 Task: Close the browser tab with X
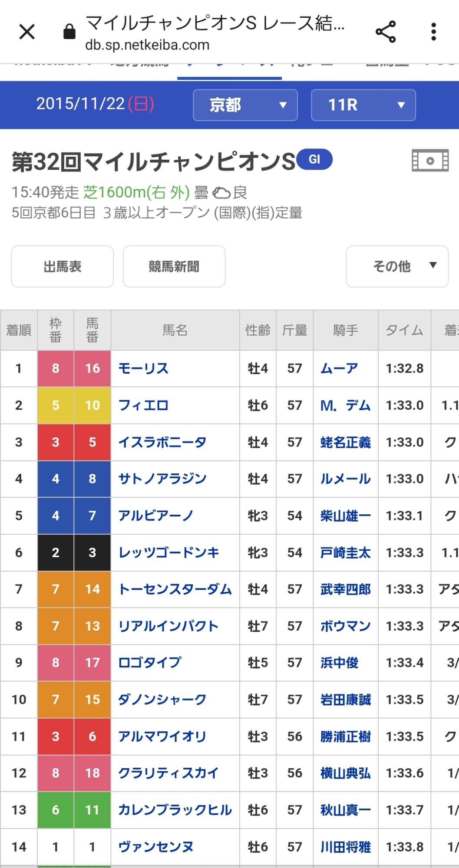pyautogui.click(x=27, y=32)
